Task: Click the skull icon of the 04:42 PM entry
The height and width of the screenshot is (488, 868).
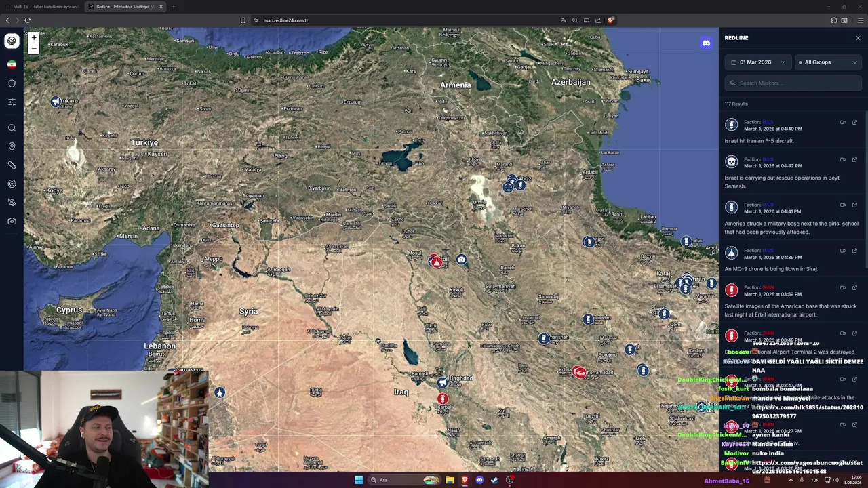Action: click(x=731, y=162)
